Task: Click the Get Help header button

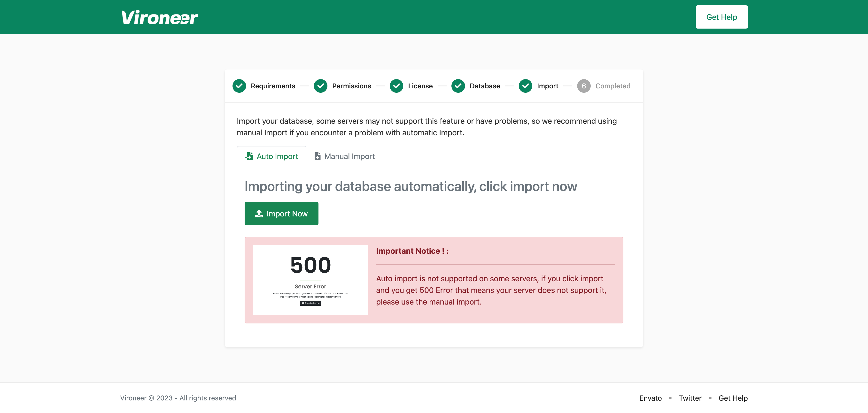Action: [x=721, y=17]
